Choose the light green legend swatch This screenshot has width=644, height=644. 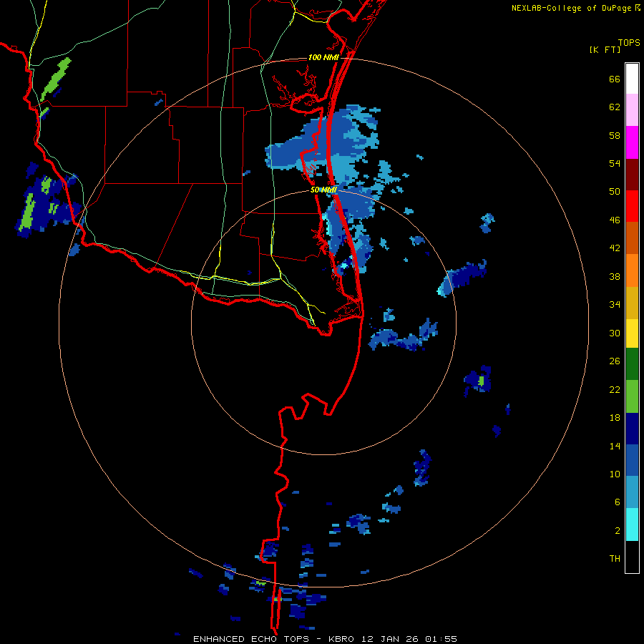click(x=632, y=396)
